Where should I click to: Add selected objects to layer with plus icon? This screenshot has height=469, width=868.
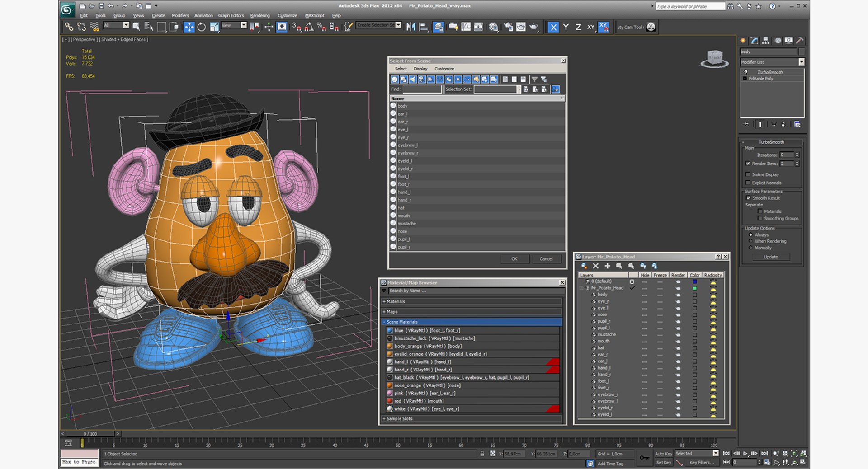(607, 266)
